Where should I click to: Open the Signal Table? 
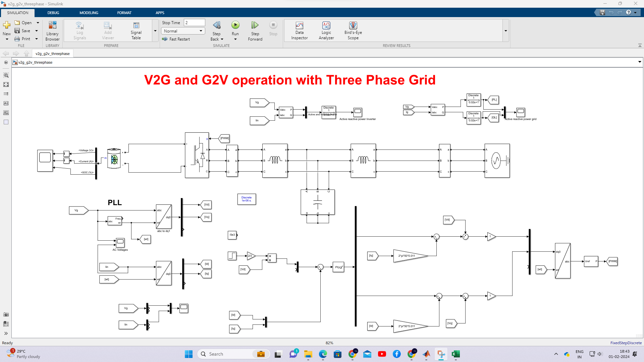136,30
